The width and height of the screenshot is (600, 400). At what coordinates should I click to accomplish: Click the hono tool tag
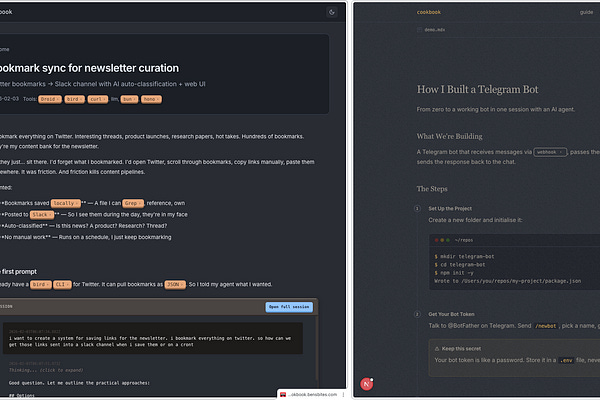pos(151,99)
